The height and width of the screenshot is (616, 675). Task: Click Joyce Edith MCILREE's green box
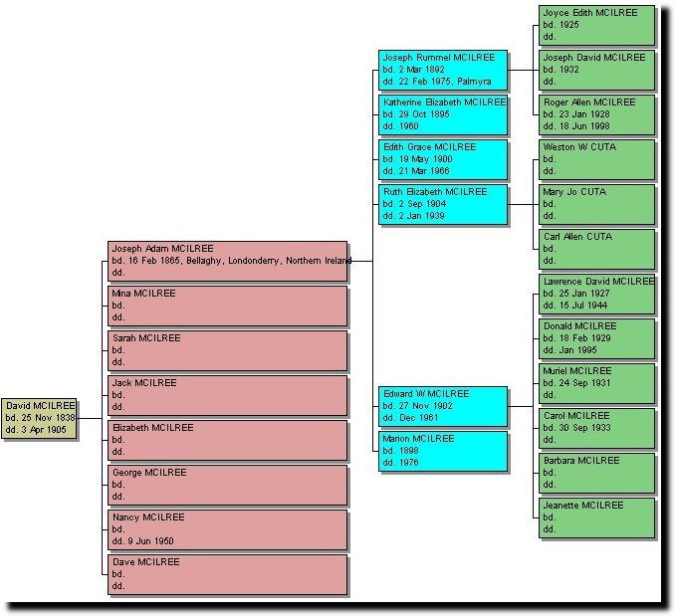pyautogui.click(x=596, y=25)
